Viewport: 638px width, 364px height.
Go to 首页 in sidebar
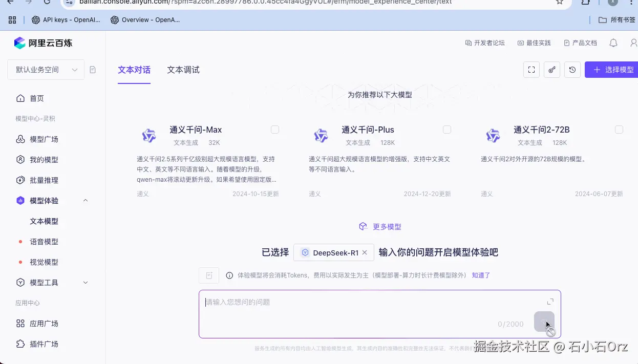(x=37, y=98)
